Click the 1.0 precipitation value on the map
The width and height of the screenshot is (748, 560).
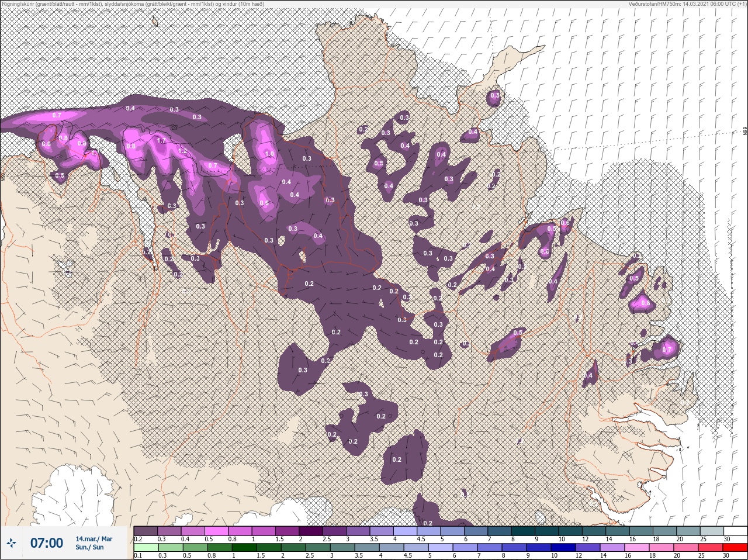pos(269,154)
